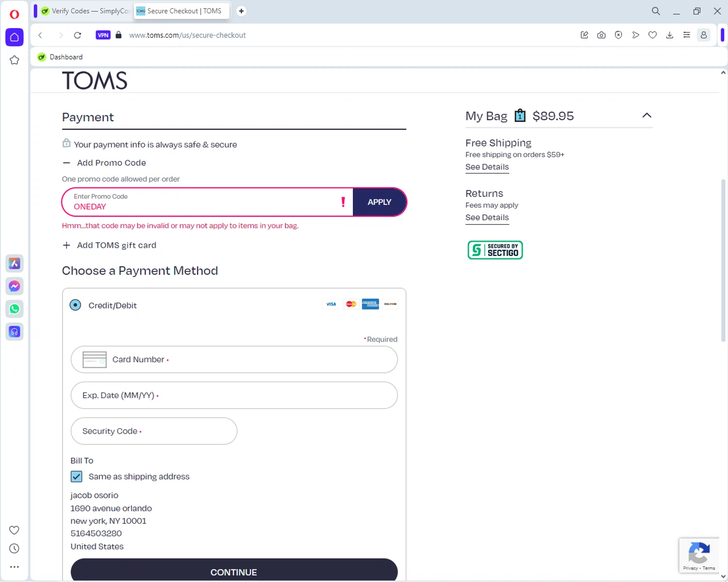The height and width of the screenshot is (582, 728).
Task: Click the forward navigation arrow
Action: pyautogui.click(x=61, y=35)
